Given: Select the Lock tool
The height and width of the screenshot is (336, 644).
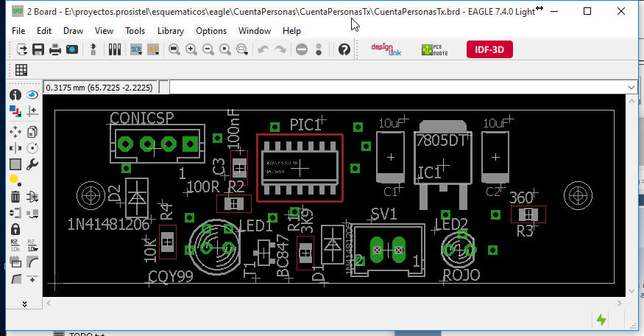Looking at the screenshot, I should pos(15,229).
